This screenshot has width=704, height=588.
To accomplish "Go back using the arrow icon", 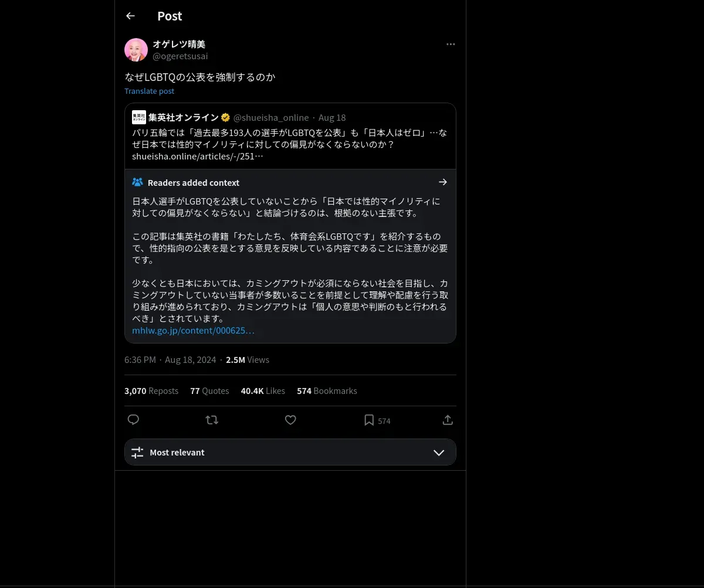I will (x=130, y=16).
